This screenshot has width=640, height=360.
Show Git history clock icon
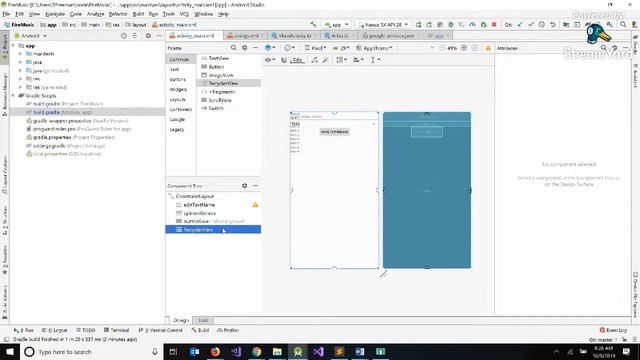[542, 24]
